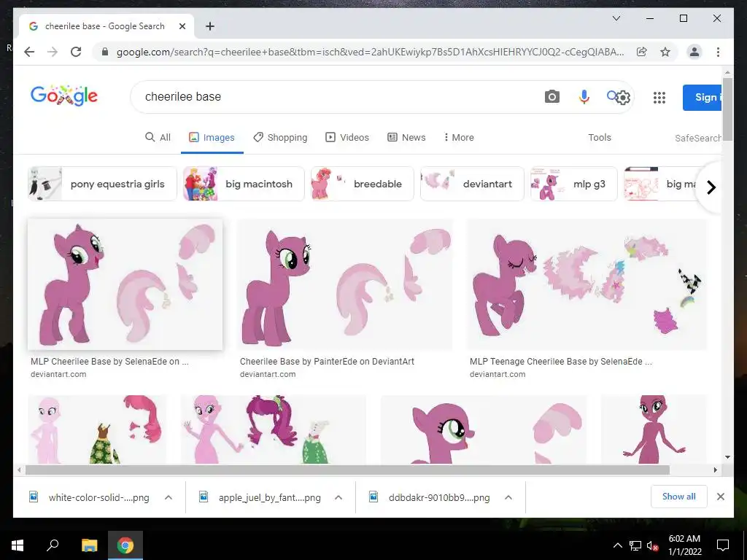Screen dimensions: 747x560
Task: Filter by the deviantart chip
Action: tap(472, 184)
